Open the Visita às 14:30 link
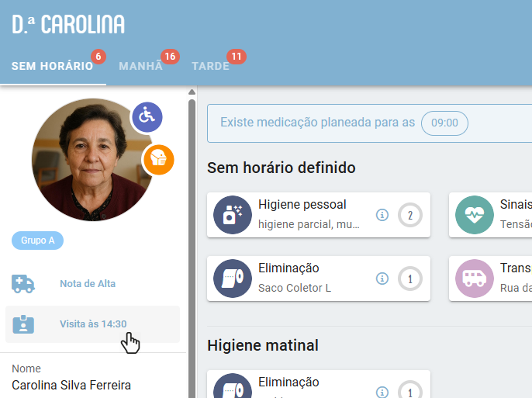Screen dimensions: 532x398 [93, 324]
